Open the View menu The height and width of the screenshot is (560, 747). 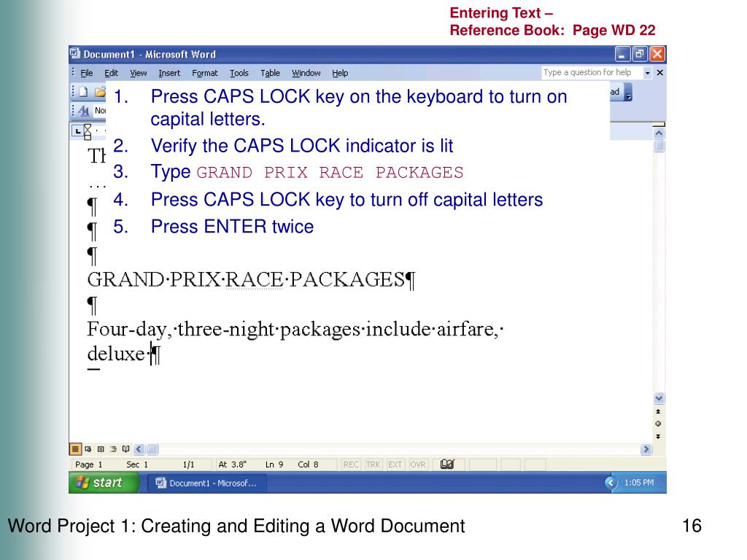(x=138, y=73)
